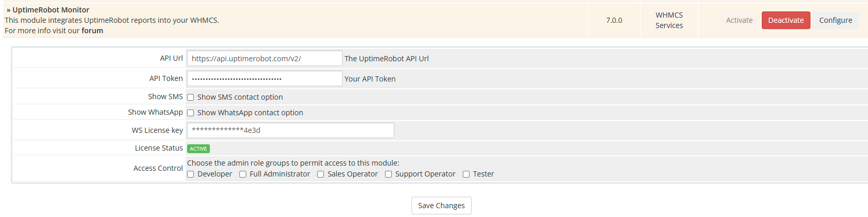868x217 pixels.
Task: Click the WHMCS Services author text
Action: point(669,20)
